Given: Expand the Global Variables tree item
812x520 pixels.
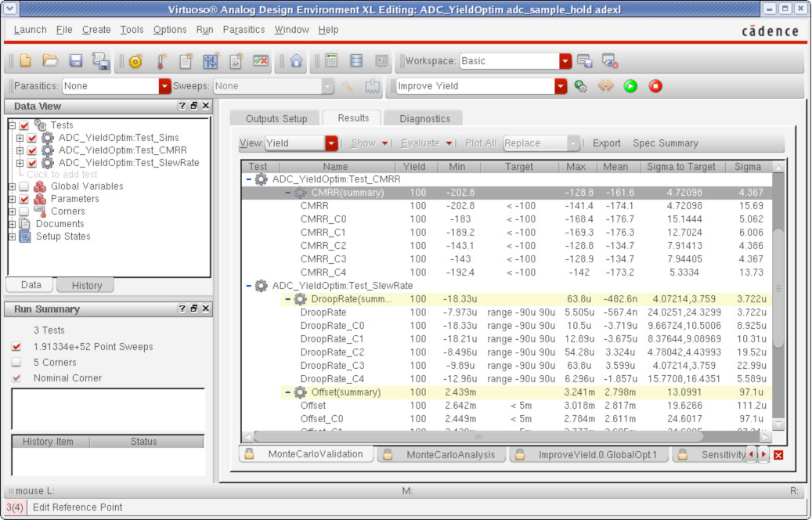Looking at the screenshot, I should [14, 188].
